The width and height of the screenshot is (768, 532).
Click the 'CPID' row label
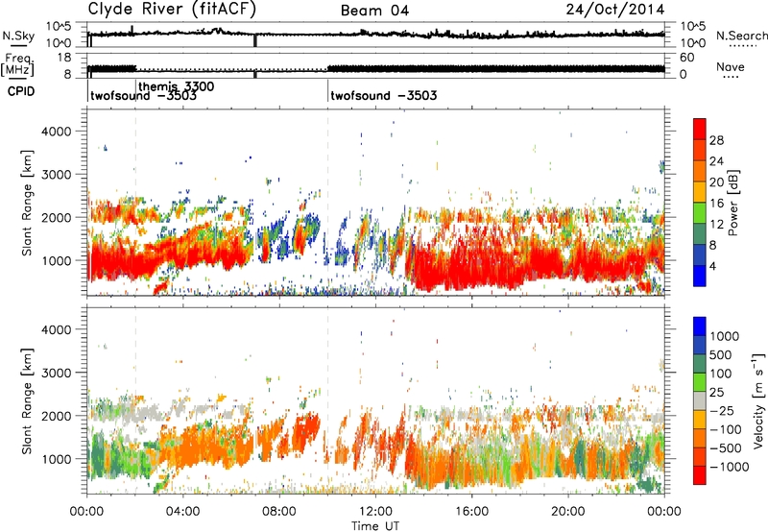pos(21,91)
